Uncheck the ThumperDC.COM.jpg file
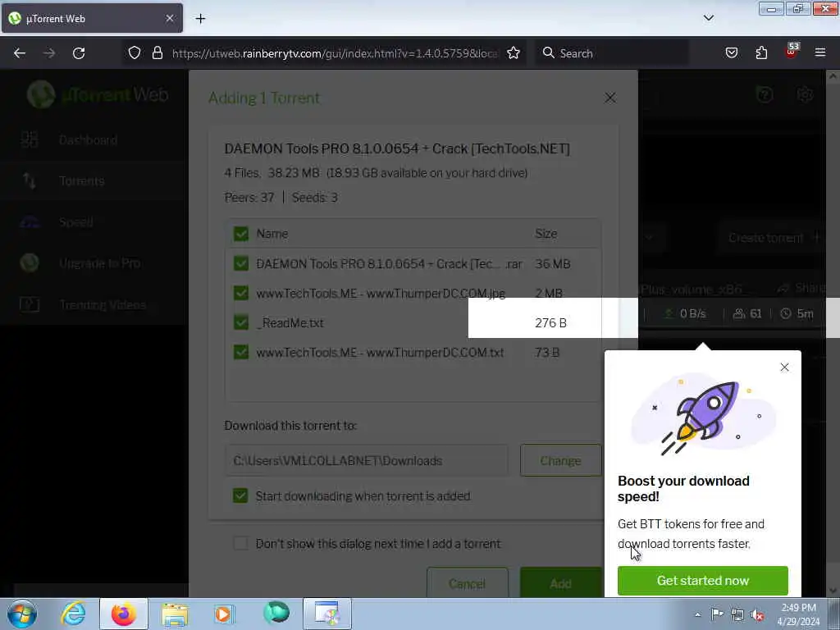This screenshot has height=630, width=840. [x=241, y=293]
